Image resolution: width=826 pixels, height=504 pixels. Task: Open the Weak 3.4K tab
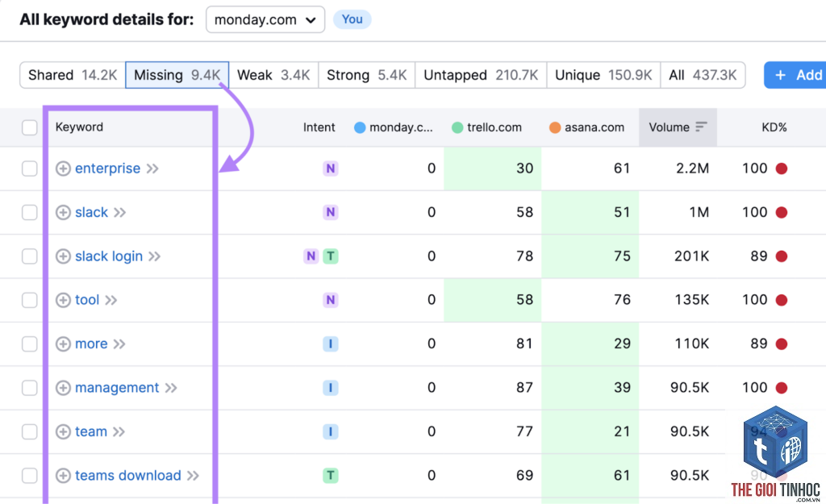click(273, 75)
